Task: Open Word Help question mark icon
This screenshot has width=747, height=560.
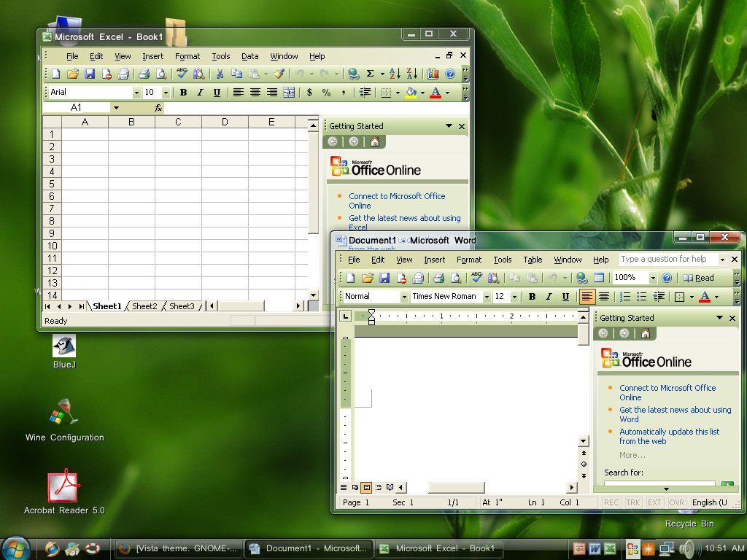Action: (667, 278)
